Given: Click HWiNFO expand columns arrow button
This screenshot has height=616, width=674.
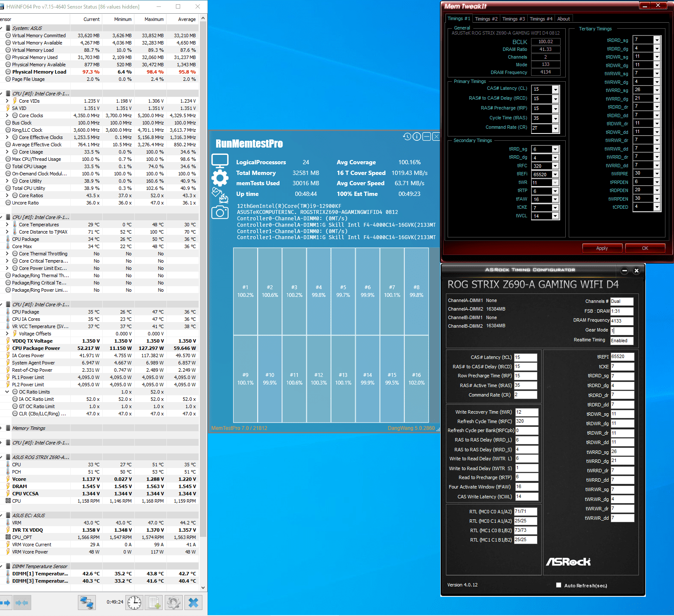Looking at the screenshot, I should coord(6,603).
